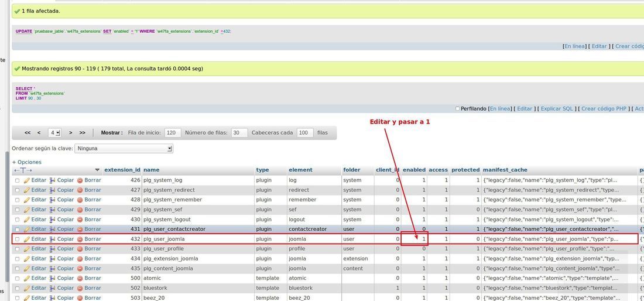This screenshot has height=301, width=644.
Task: Click red Borrar icon for row 426
Action: pyautogui.click(x=80, y=180)
